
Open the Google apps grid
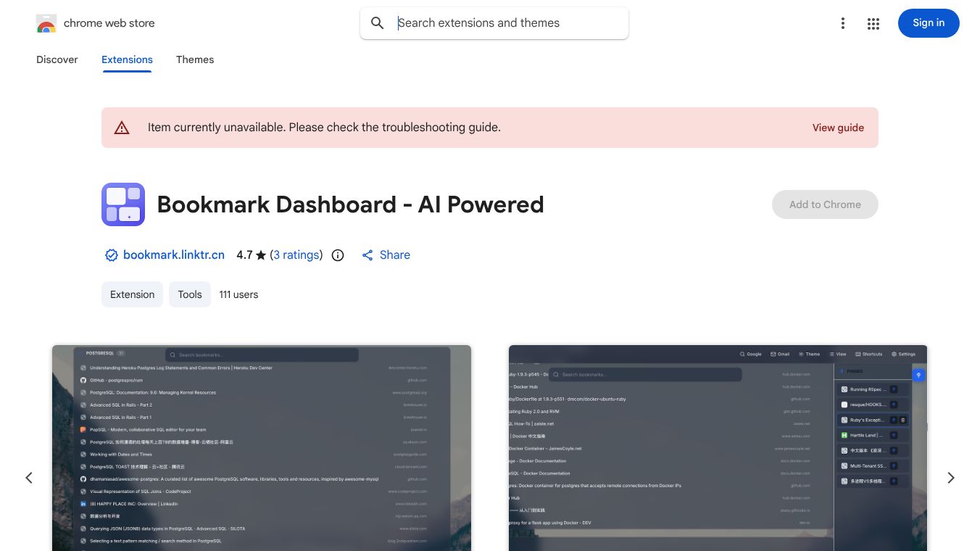[x=873, y=23]
